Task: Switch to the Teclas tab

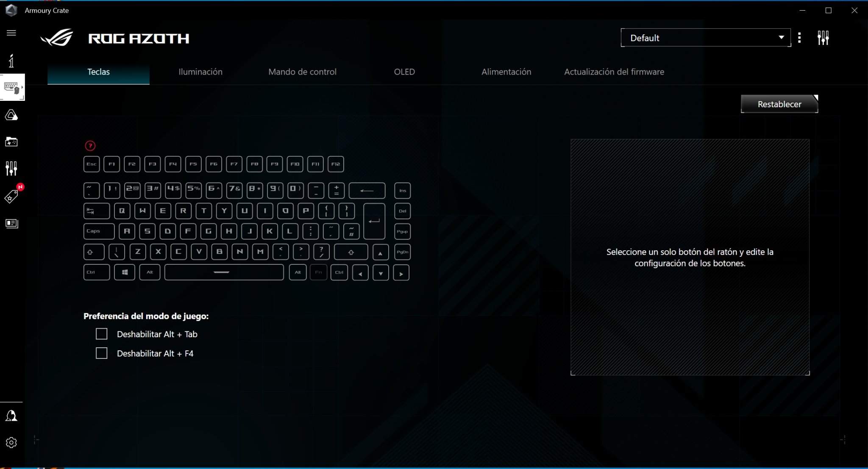Action: click(x=98, y=72)
